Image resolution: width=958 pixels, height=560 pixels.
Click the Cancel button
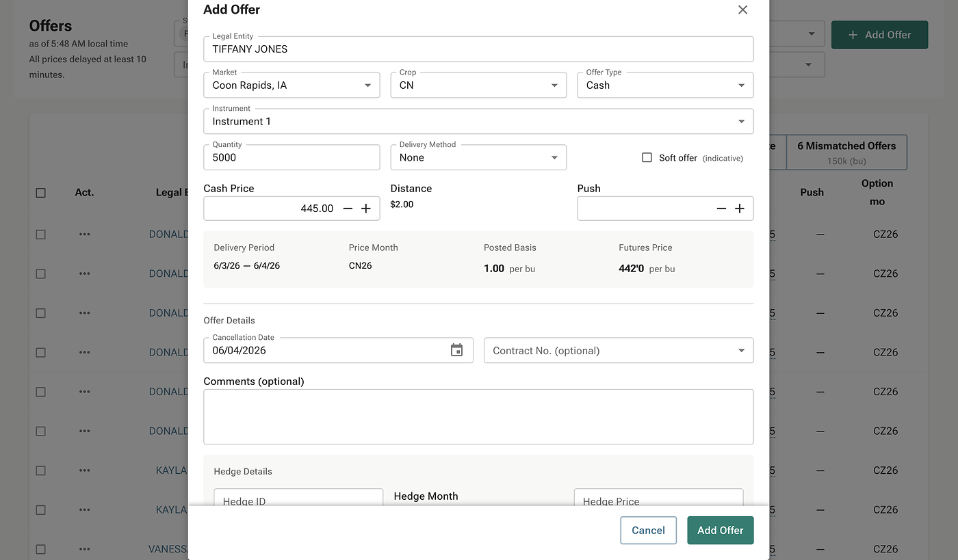tap(648, 530)
